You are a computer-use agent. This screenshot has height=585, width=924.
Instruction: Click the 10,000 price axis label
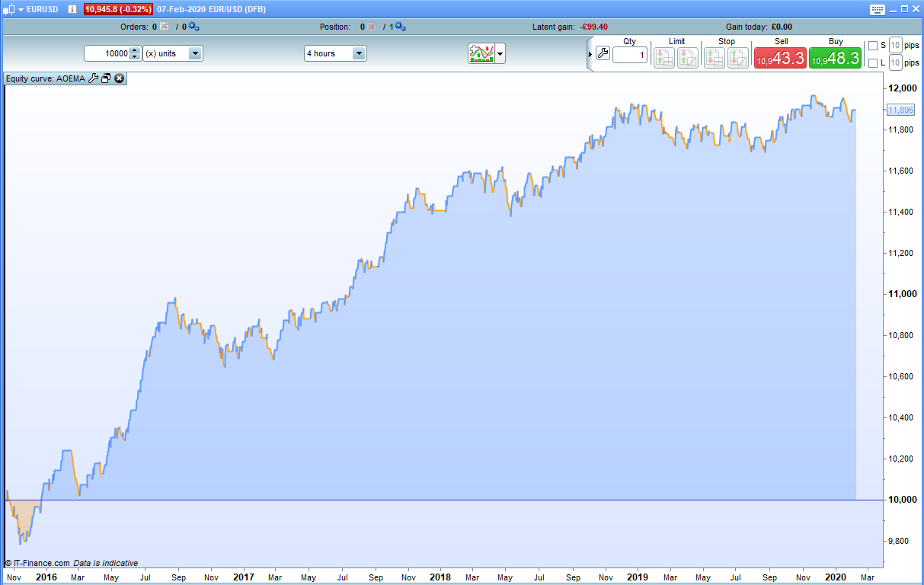point(903,500)
